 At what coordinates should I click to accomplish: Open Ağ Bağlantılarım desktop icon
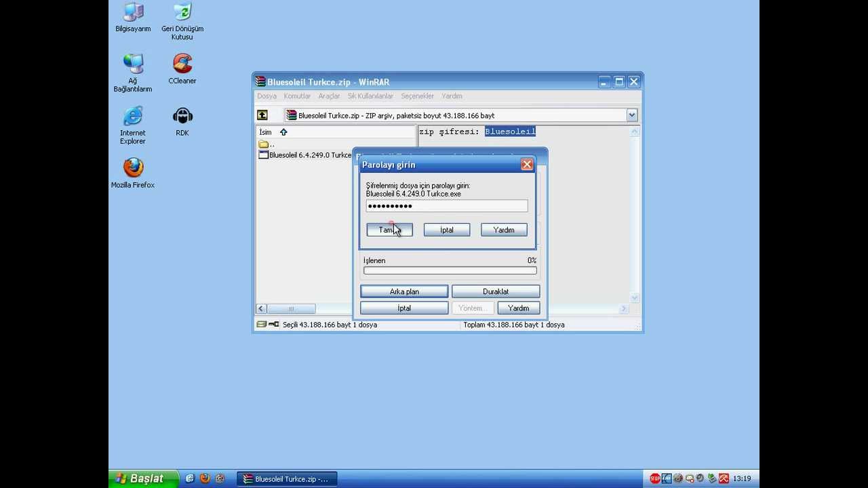(133, 73)
